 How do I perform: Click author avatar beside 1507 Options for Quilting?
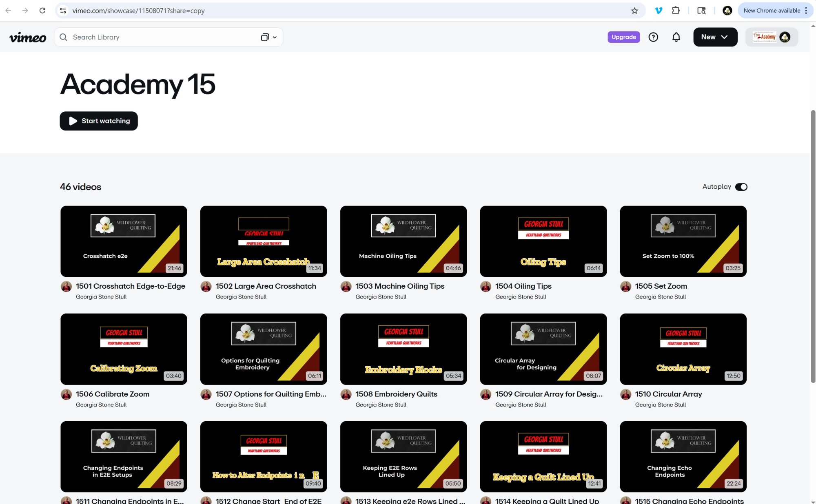click(x=206, y=395)
